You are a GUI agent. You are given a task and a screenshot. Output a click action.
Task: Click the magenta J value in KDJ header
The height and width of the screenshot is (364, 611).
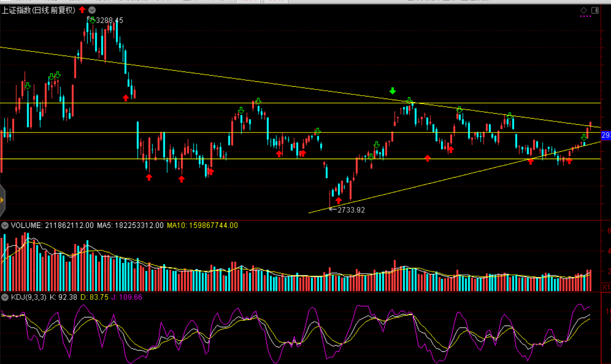click(127, 297)
